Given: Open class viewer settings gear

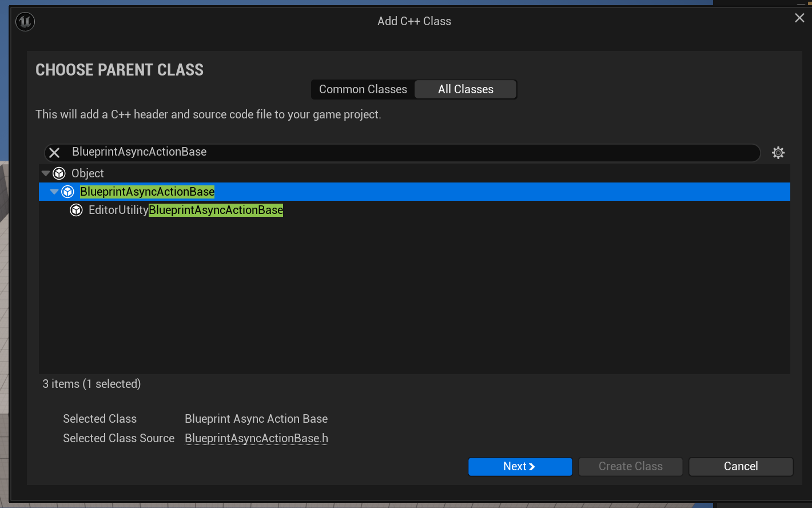Looking at the screenshot, I should [778, 153].
